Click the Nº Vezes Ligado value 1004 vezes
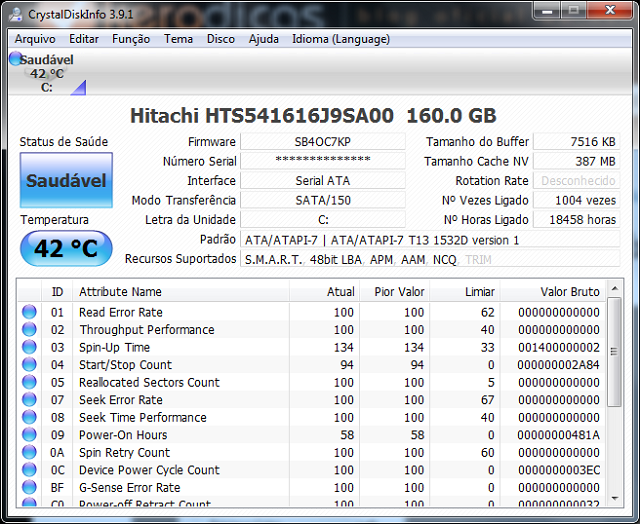 [576, 200]
